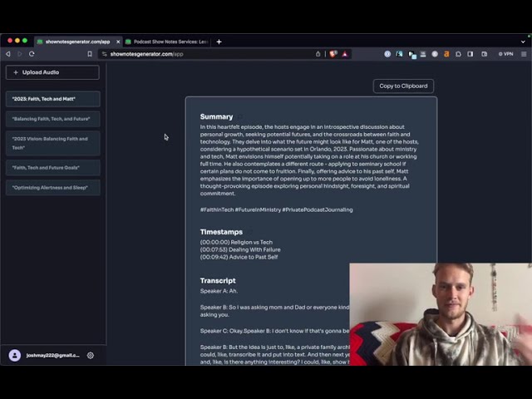The height and width of the screenshot is (399, 532).
Task: Open "2023 Vision: Balancing Faith and Tech" episode
Action: [x=53, y=143]
